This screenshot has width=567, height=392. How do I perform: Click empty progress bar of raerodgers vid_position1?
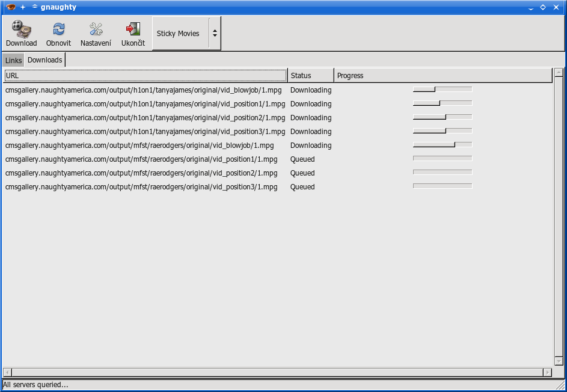443,158
